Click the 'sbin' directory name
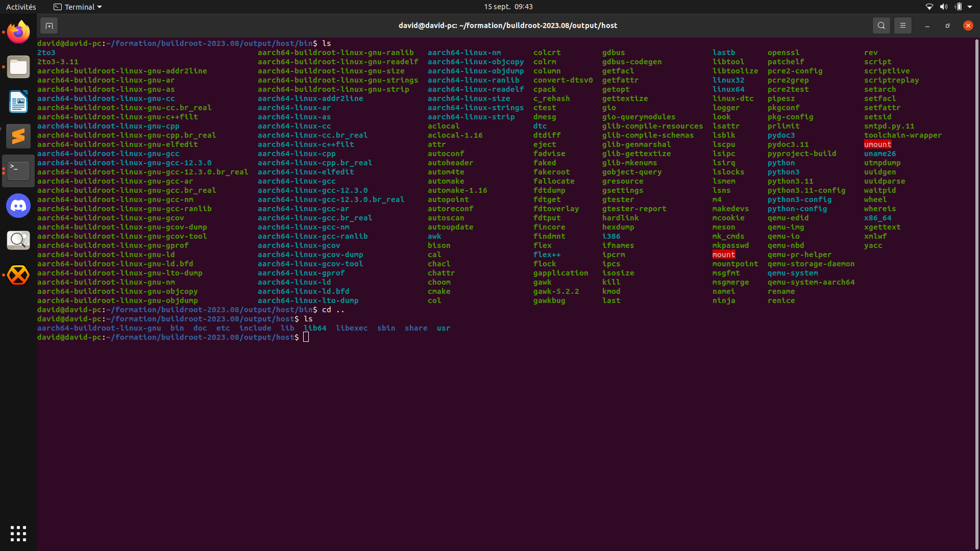The height and width of the screenshot is (551, 980). [x=386, y=328]
